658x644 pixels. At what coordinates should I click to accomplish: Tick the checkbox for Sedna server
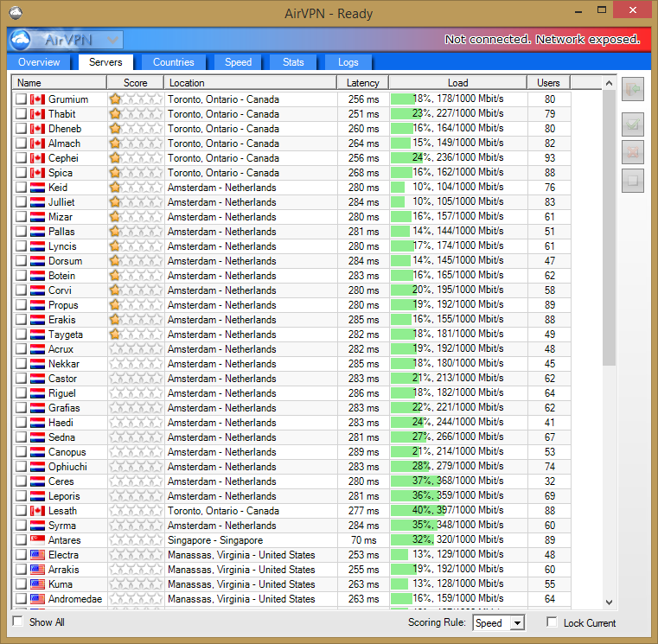coord(21,437)
